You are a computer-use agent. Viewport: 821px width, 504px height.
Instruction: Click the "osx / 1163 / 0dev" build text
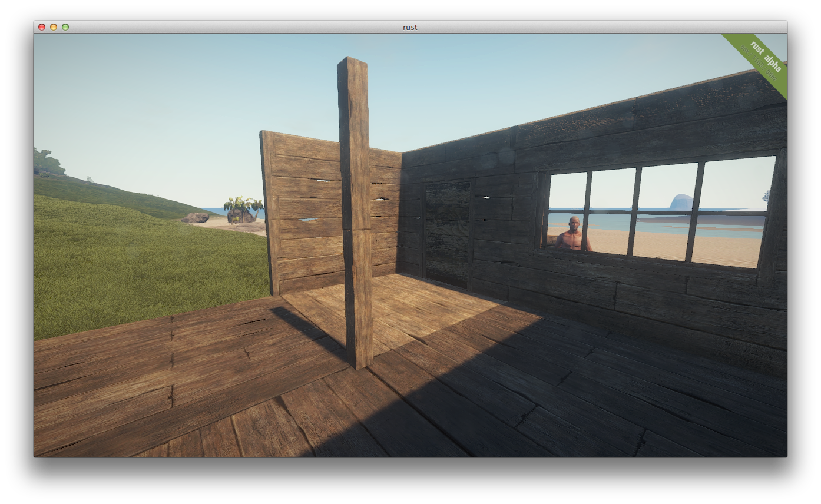[x=759, y=63]
